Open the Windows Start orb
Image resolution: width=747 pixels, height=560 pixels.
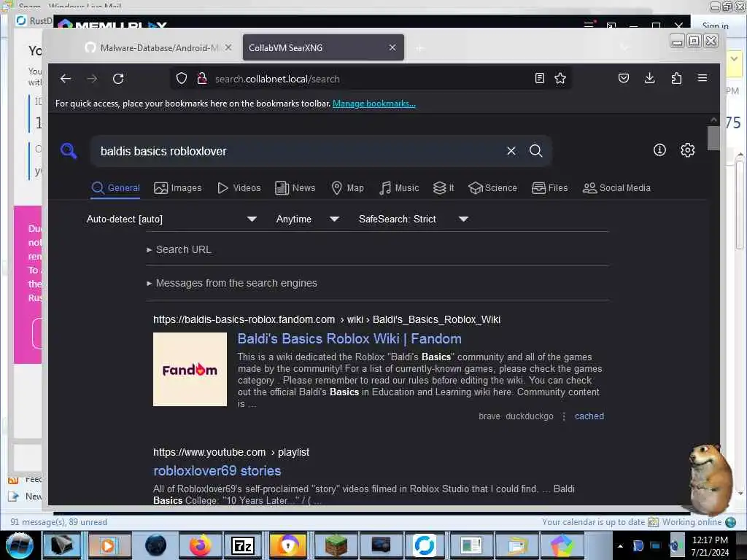[x=19, y=545]
